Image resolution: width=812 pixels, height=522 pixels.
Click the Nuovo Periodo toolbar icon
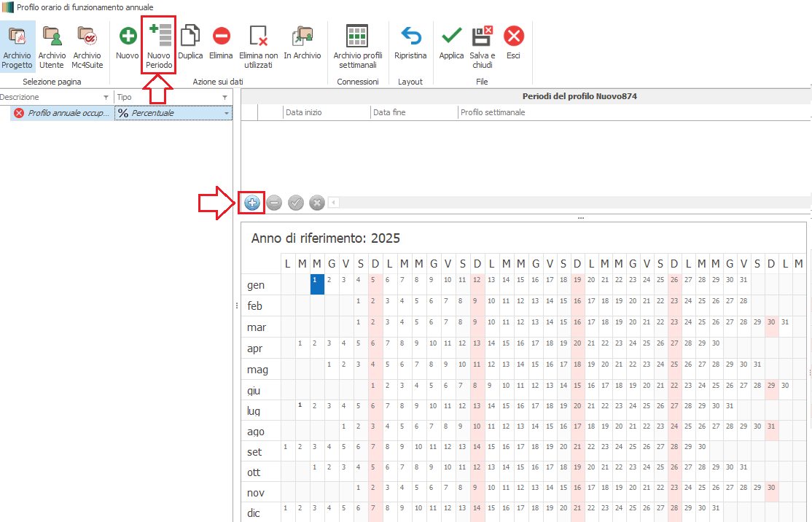point(159,36)
